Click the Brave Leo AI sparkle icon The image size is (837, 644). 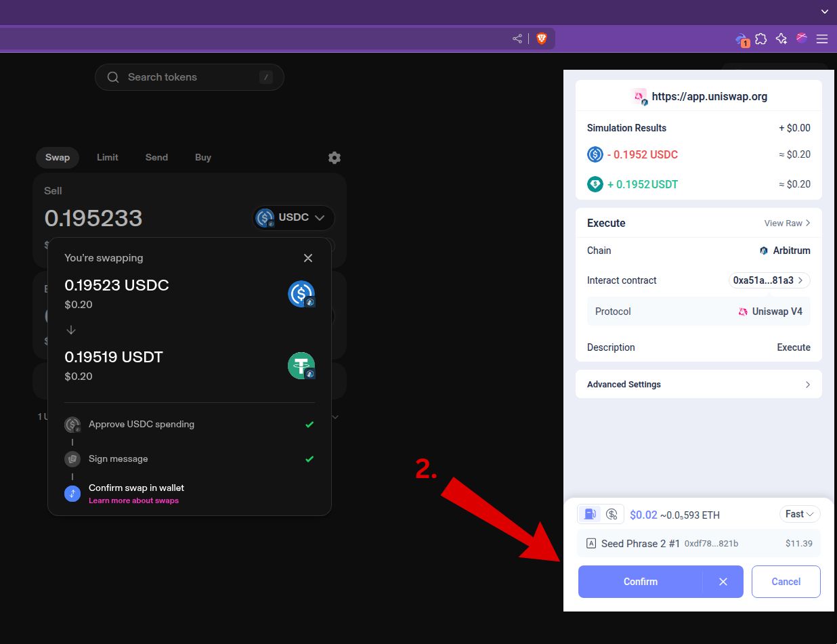[x=781, y=39]
